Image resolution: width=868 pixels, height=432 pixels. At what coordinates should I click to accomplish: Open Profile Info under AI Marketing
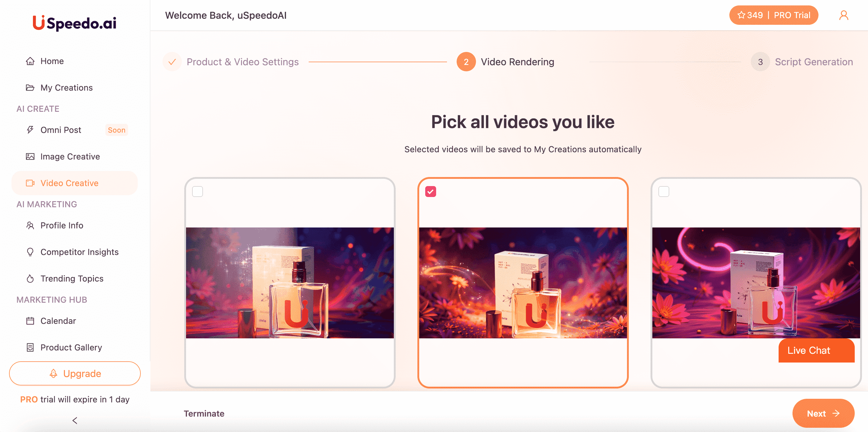pos(61,225)
